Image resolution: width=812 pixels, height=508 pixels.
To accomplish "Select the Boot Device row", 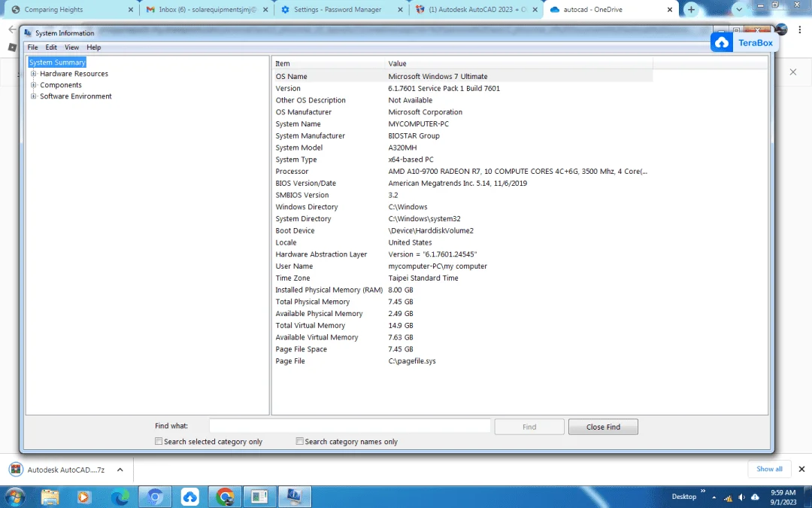I will click(x=462, y=231).
